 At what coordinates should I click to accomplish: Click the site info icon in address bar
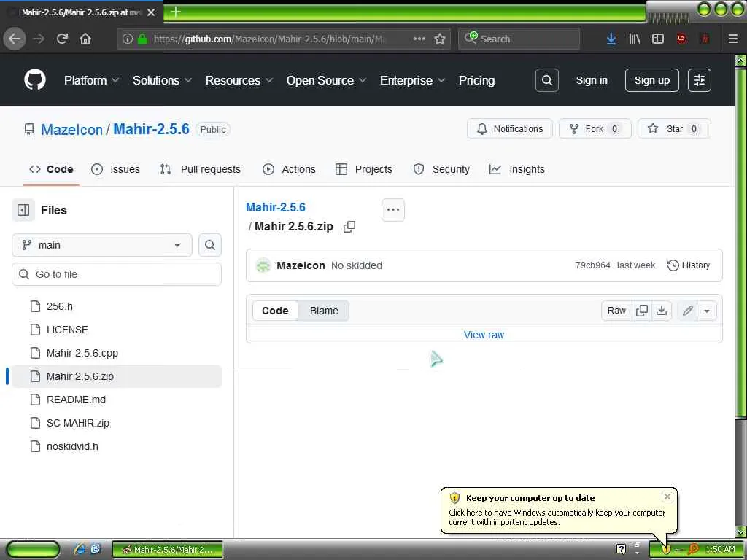[x=127, y=39]
